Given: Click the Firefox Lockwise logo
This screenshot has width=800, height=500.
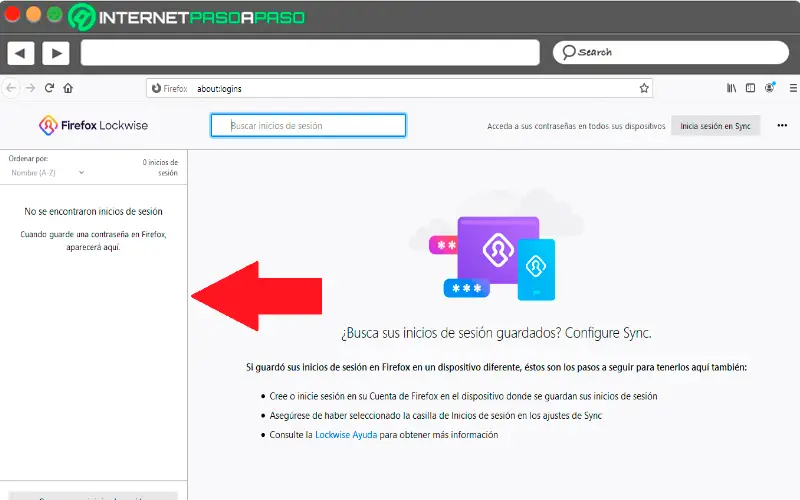Looking at the screenshot, I should [x=93, y=125].
